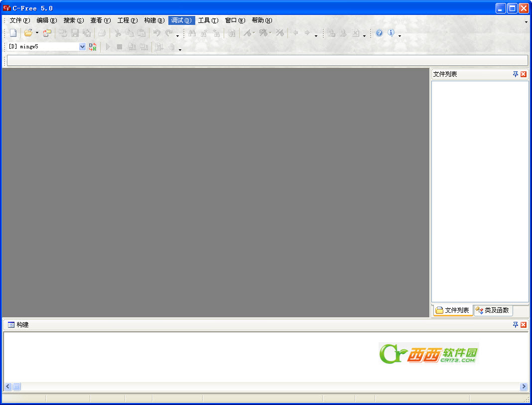Click the stop square icon

(x=120, y=47)
